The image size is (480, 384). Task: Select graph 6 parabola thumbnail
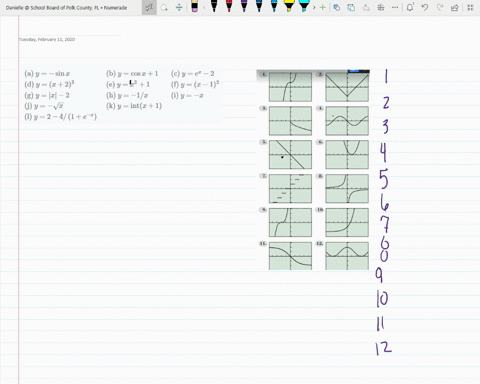[x=347, y=155]
